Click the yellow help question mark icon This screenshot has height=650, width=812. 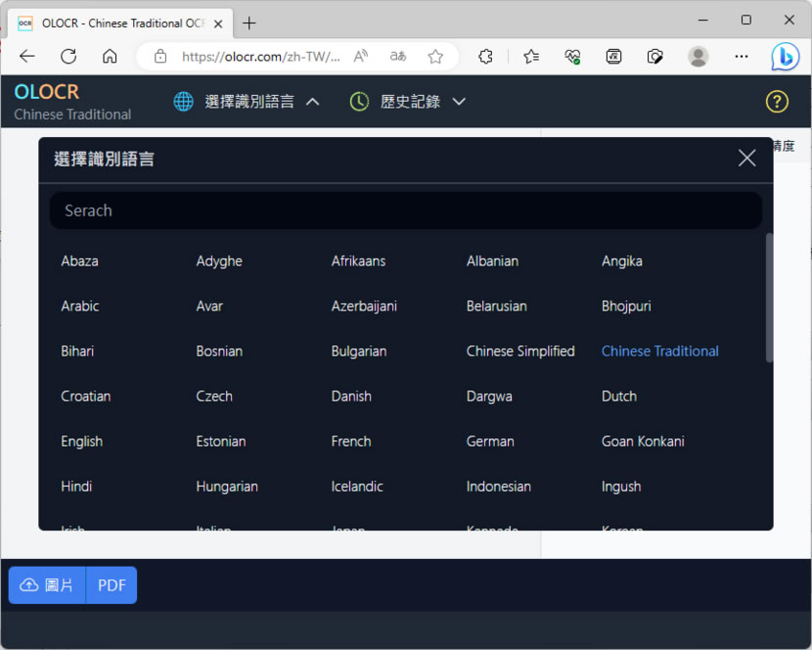coord(777,102)
